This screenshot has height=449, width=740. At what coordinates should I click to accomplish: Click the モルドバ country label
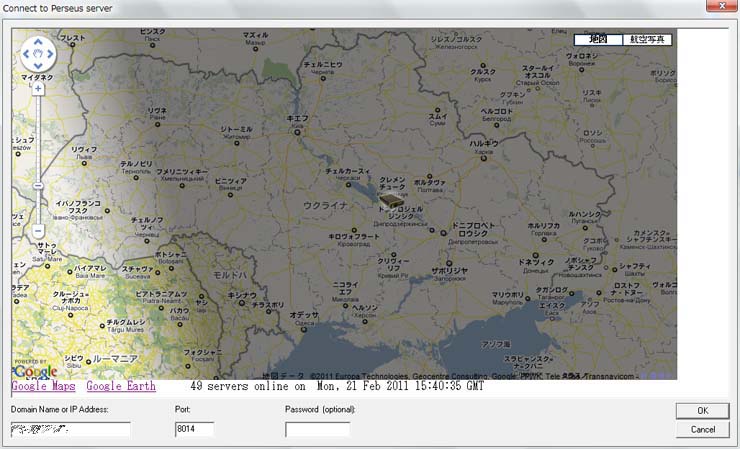[229, 275]
